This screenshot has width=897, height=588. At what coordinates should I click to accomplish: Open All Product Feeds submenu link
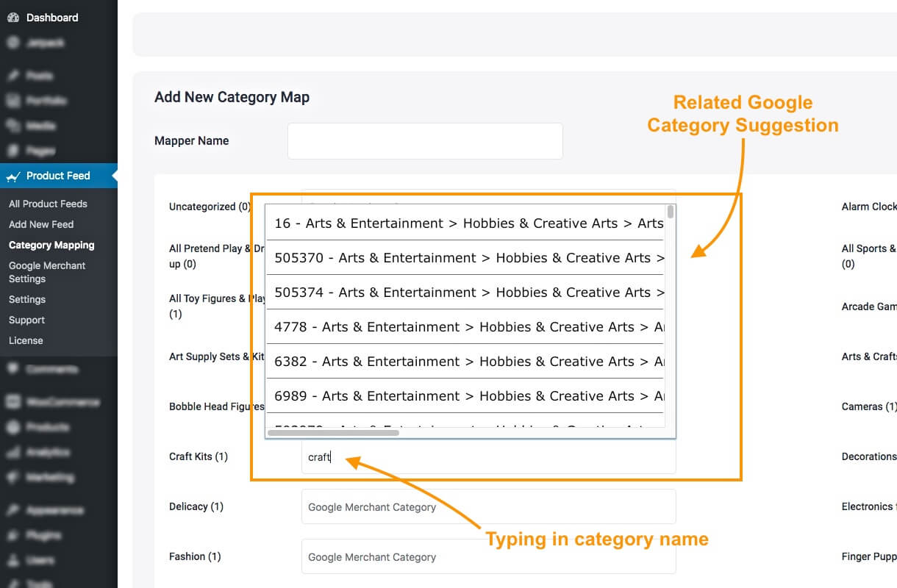(48, 204)
